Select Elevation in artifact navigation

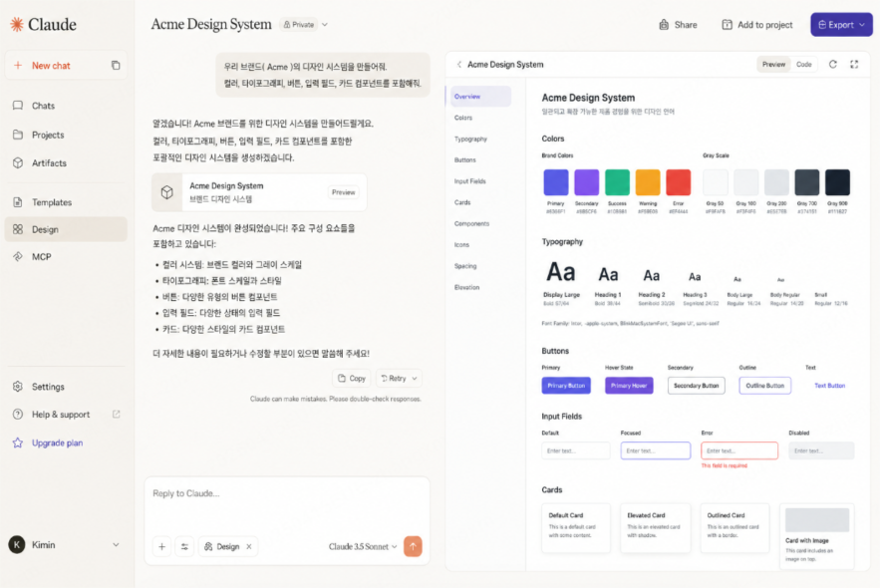466,287
